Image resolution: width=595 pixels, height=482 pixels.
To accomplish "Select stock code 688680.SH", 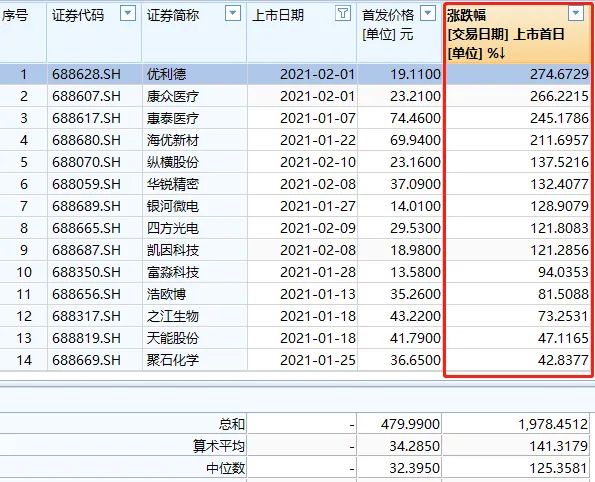I will (x=86, y=140).
